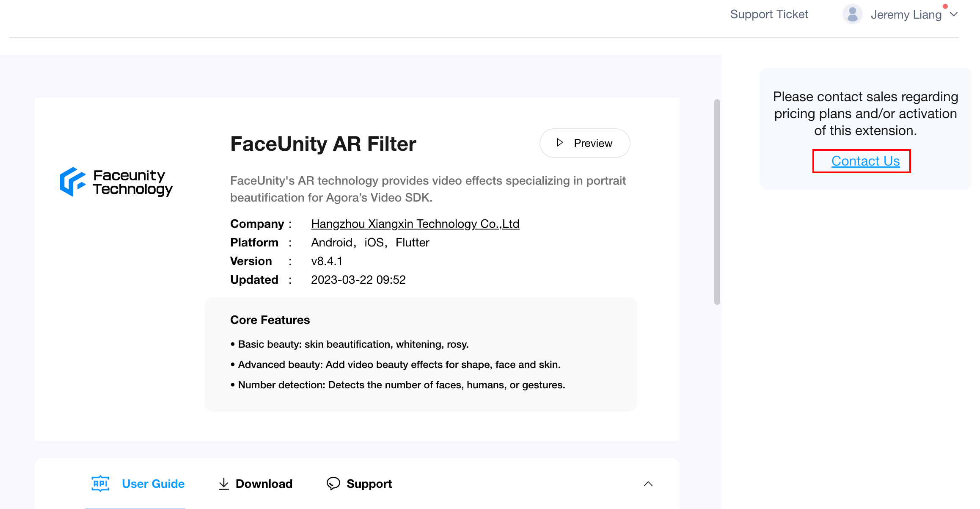
Task: Click the Jeremy Liang username text
Action: pos(906,15)
